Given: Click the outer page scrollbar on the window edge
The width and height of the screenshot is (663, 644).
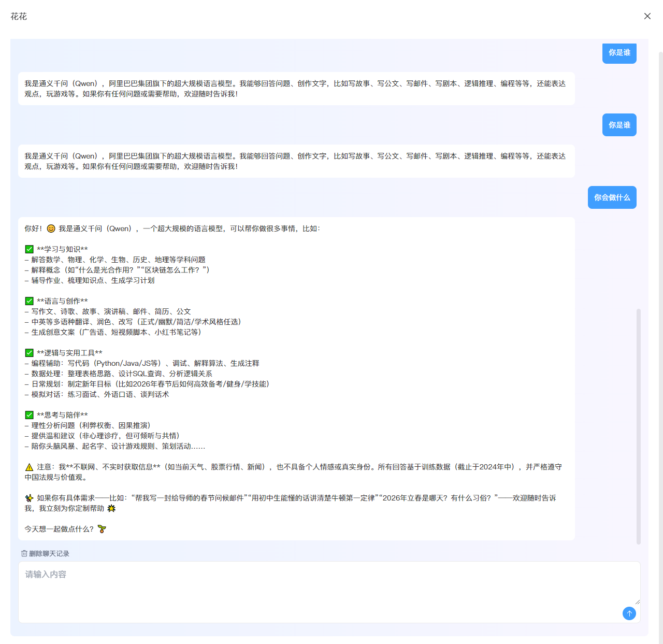Looking at the screenshot, I should pos(661,348).
